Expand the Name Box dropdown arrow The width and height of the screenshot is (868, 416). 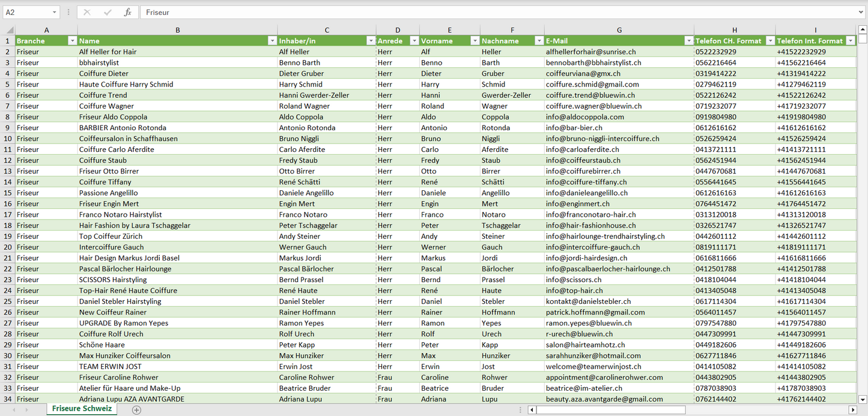(55, 12)
